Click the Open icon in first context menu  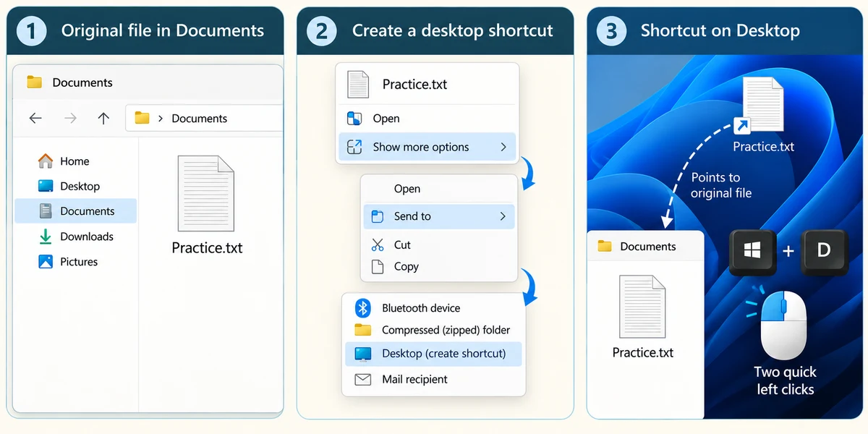354,119
